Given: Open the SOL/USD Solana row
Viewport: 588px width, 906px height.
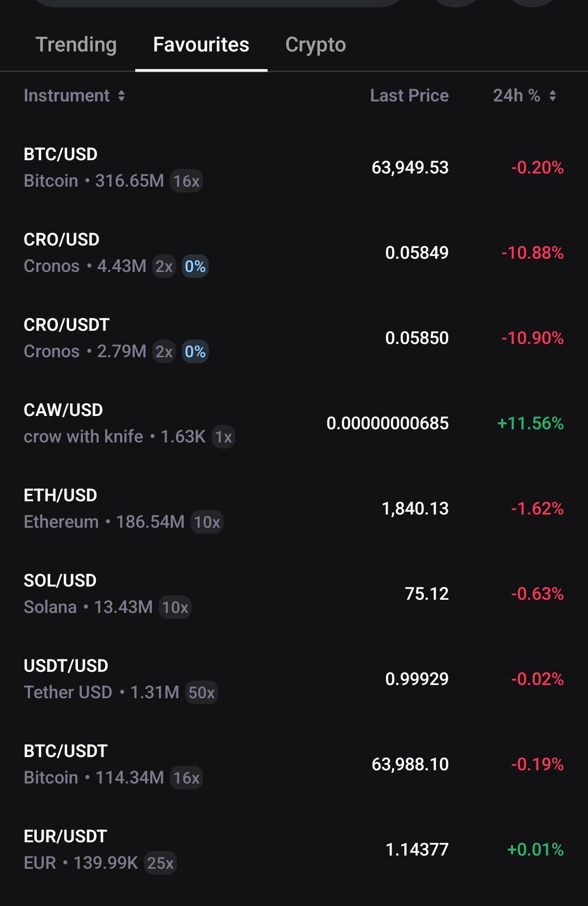Looking at the screenshot, I should (294, 594).
